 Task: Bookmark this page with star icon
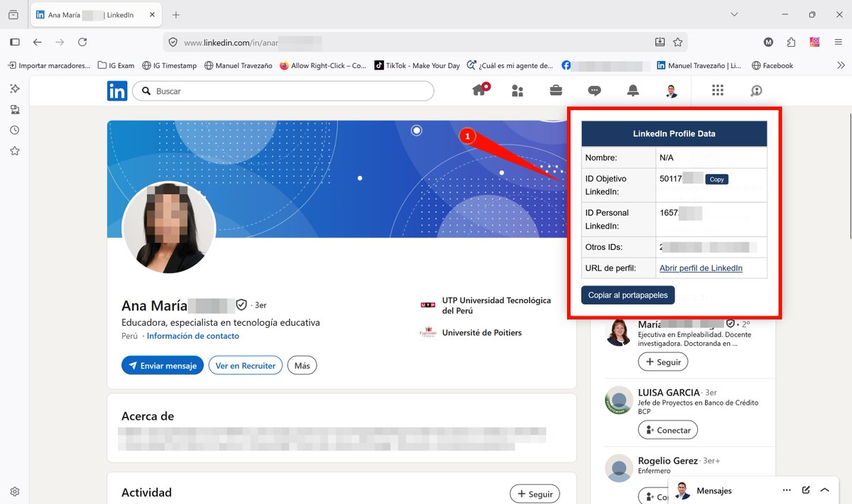point(678,43)
